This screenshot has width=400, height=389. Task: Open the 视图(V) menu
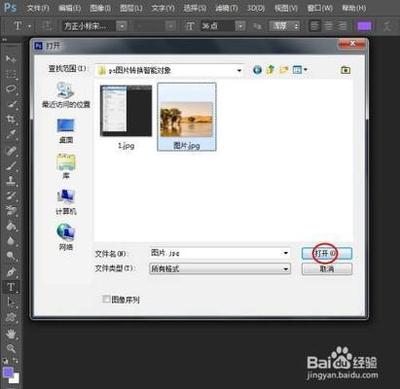[x=286, y=8]
